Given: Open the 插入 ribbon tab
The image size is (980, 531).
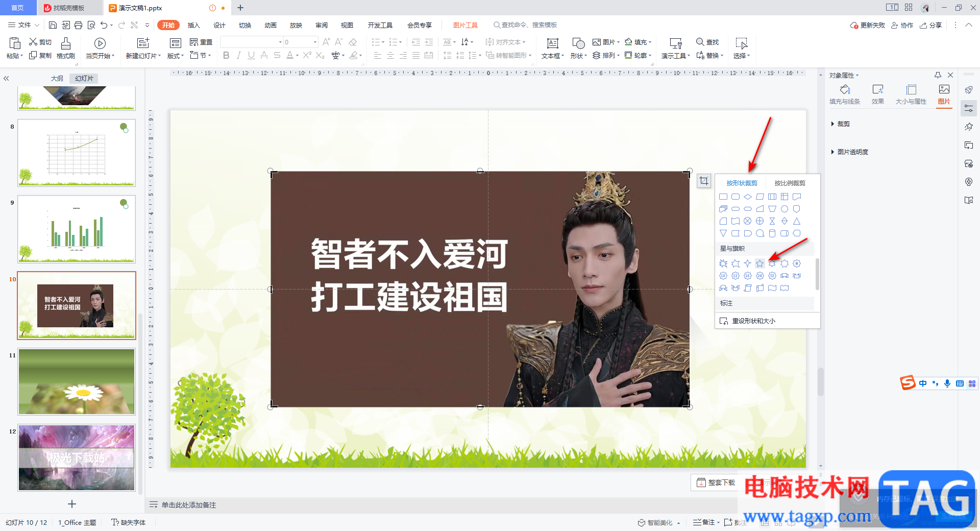Looking at the screenshot, I should pyautogui.click(x=193, y=25).
